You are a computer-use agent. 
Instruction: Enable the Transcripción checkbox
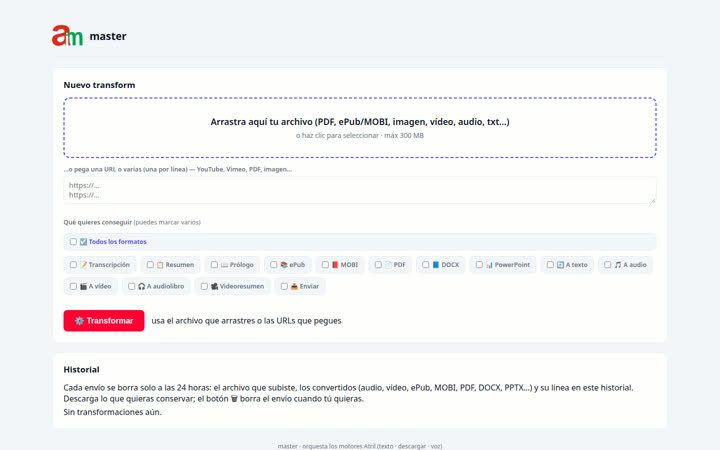tap(73, 265)
